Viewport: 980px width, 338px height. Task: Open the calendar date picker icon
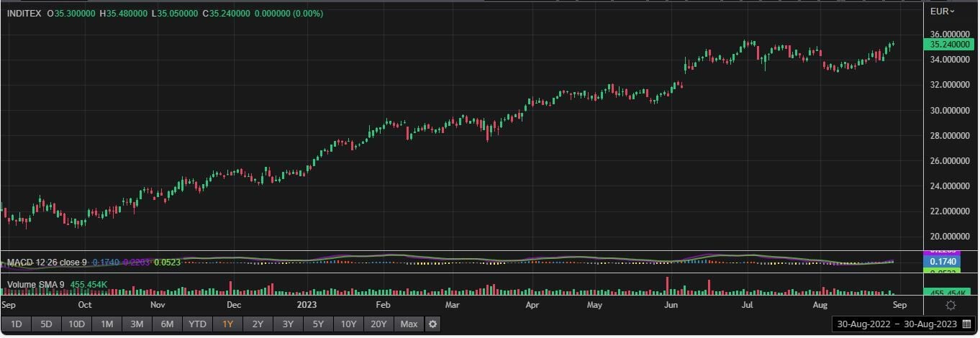point(965,324)
